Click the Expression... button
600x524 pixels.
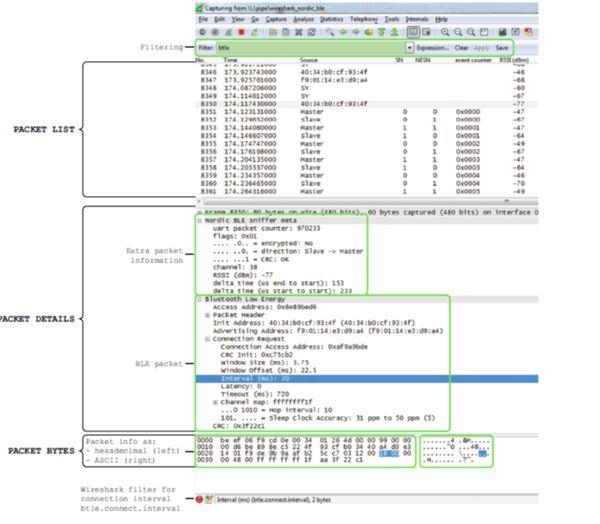(x=433, y=48)
